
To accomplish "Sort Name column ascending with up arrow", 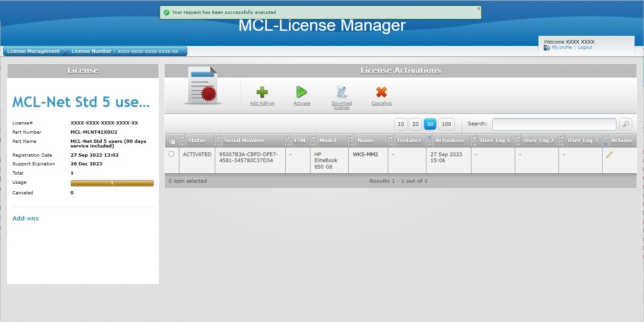I will tap(351, 138).
